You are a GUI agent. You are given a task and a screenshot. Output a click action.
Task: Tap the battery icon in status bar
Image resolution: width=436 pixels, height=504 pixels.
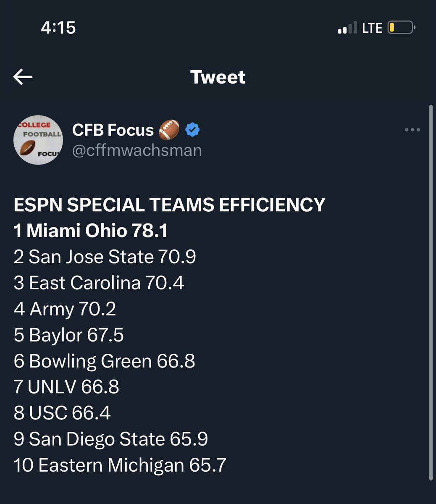click(x=401, y=28)
